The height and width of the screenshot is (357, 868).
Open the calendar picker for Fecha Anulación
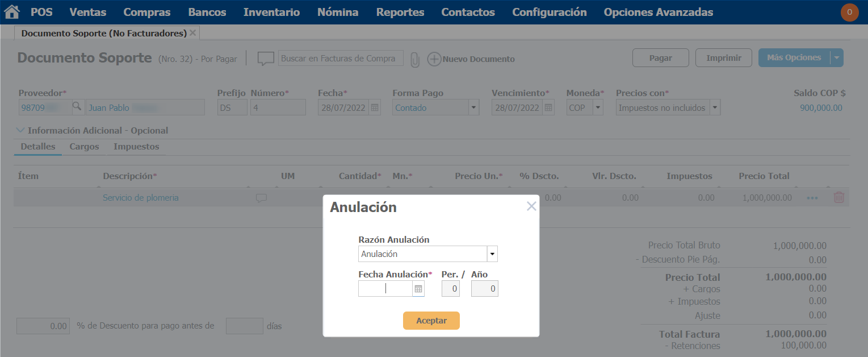point(418,289)
